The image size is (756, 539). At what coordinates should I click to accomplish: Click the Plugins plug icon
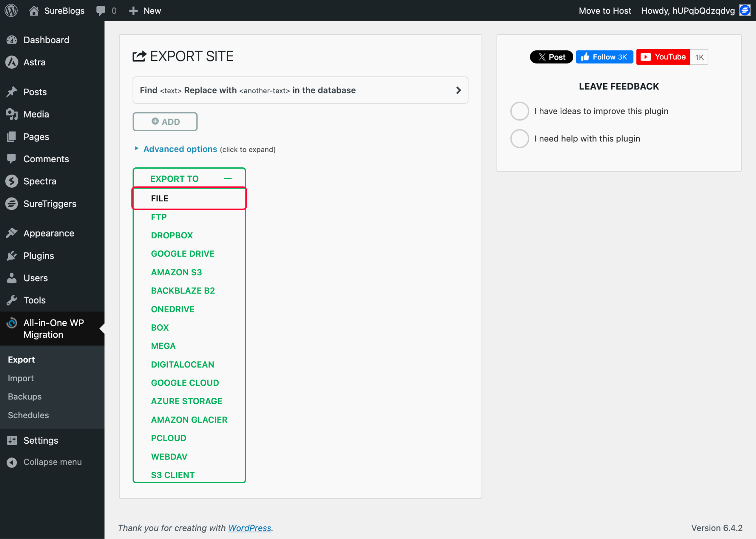coord(12,256)
